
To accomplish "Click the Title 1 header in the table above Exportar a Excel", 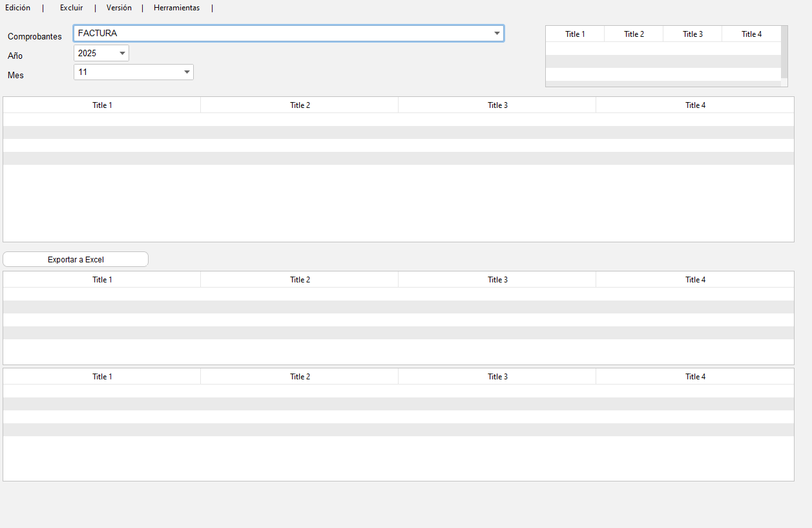I will click(x=102, y=105).
